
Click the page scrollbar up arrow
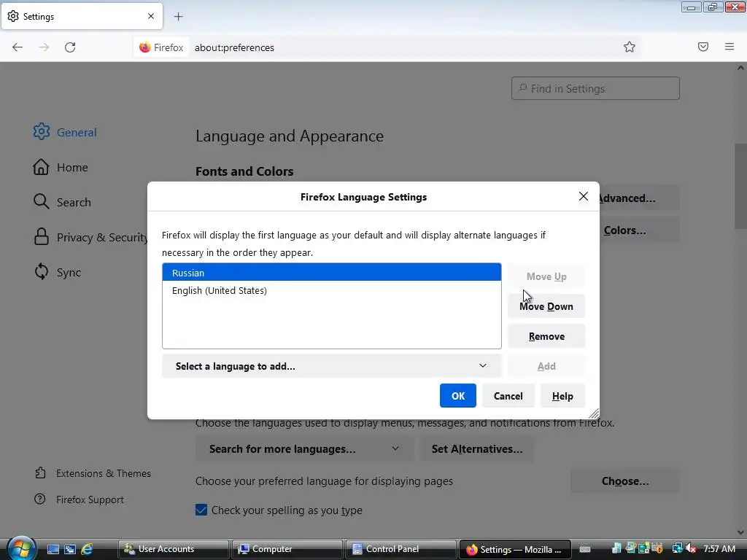tap(740, 68)
